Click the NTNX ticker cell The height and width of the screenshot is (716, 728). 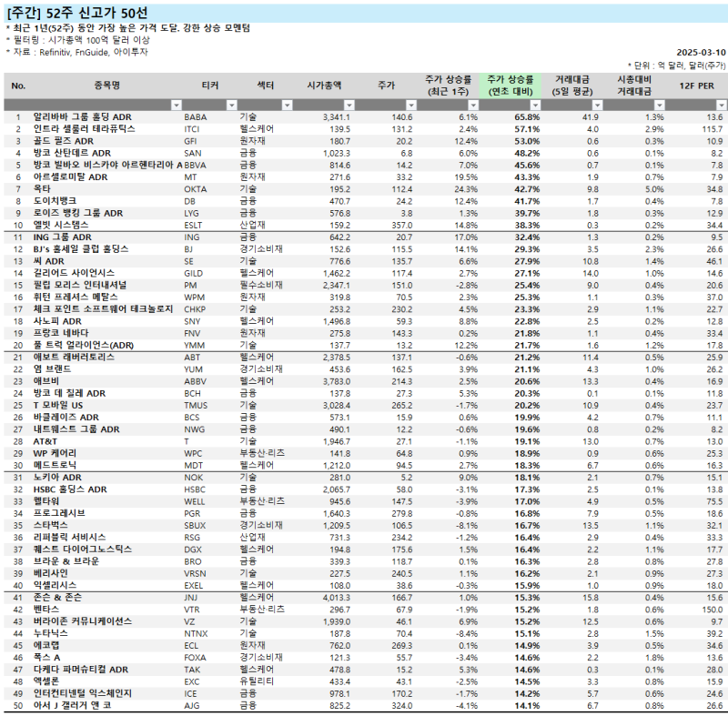(x=196, y=633)
